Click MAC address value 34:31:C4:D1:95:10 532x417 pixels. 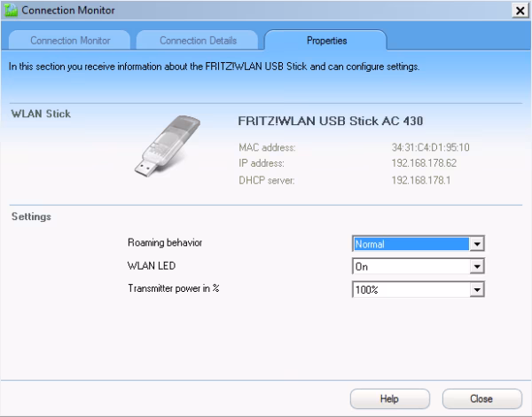click(430, 147)
